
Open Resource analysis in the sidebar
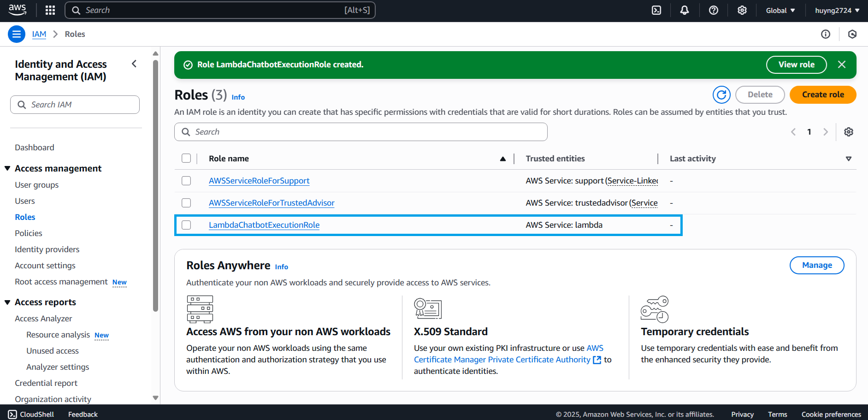pos(58,335)
